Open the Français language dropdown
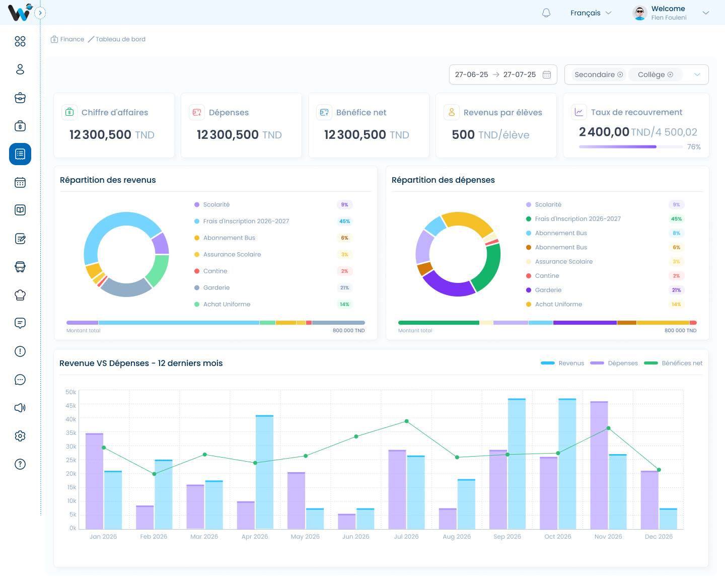Viewport: 725px width, 588px height. coord(591,13)
